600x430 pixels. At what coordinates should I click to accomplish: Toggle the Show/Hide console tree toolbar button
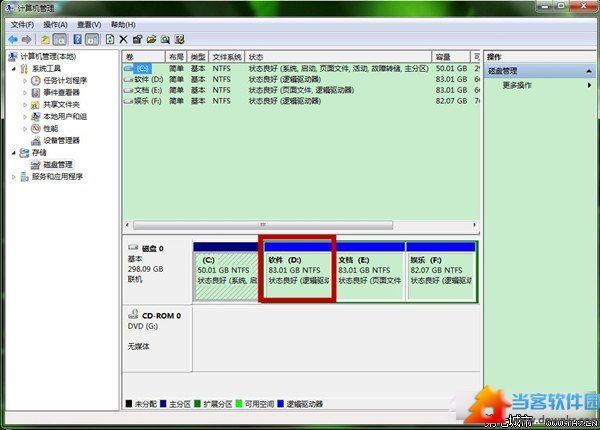59,39
